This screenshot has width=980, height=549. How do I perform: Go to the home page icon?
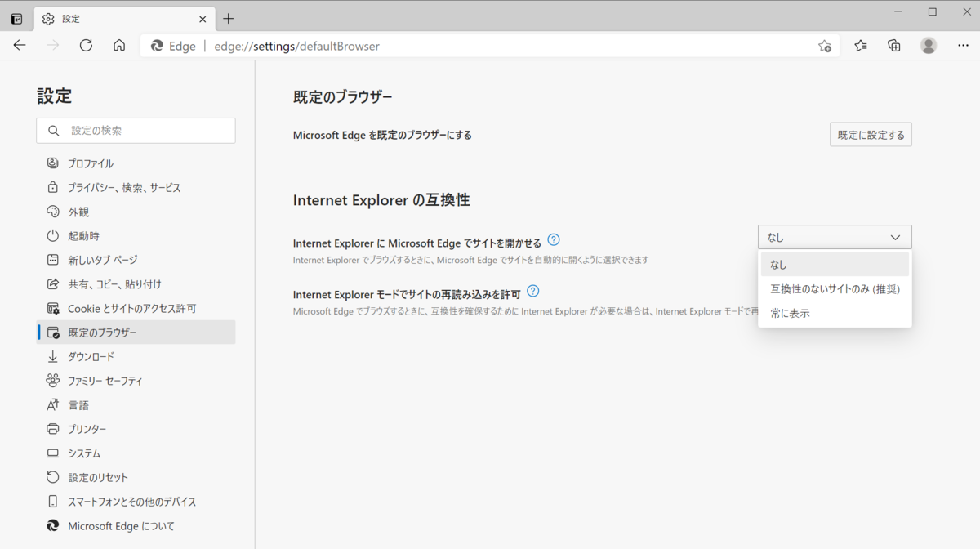point(119,46)
